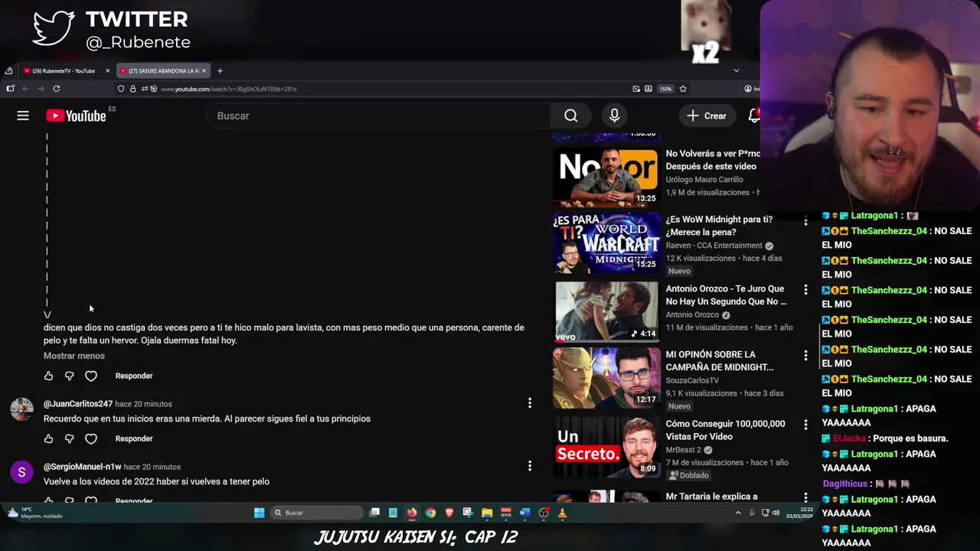Image resolution: width=980 pixels, height=551 pixels.
Task: Expand the list-all-tabs dropdown arrow
Action: click(737, 70)
